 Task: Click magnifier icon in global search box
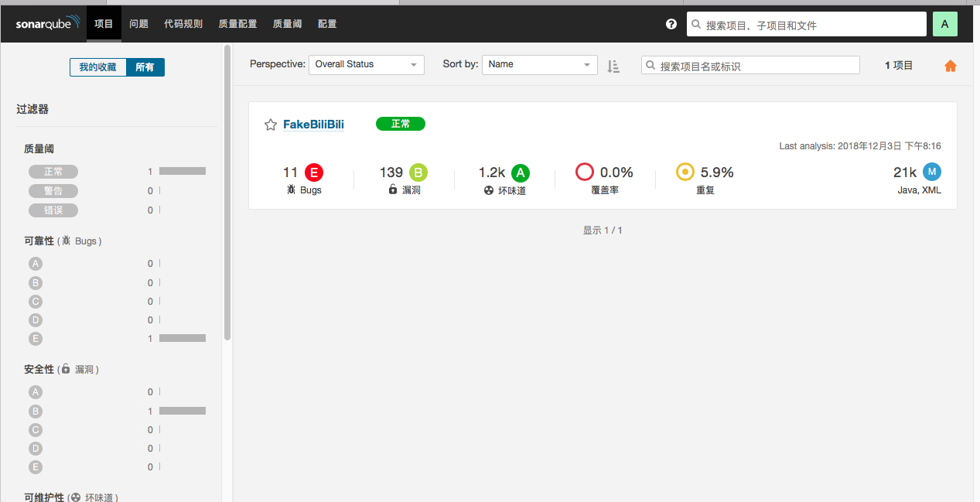coord(696,25)
